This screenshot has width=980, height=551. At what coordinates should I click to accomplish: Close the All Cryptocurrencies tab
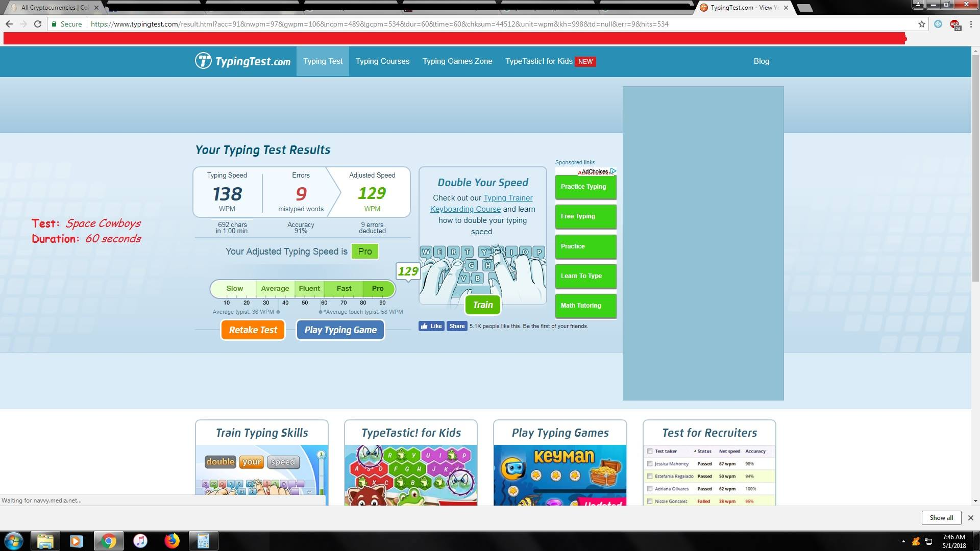[96, 8]
